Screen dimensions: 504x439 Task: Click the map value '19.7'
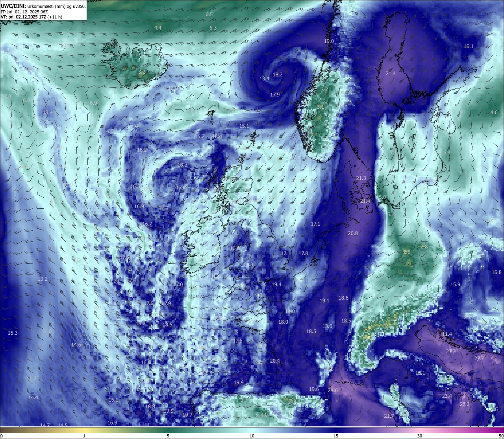[x=187, y=415]
